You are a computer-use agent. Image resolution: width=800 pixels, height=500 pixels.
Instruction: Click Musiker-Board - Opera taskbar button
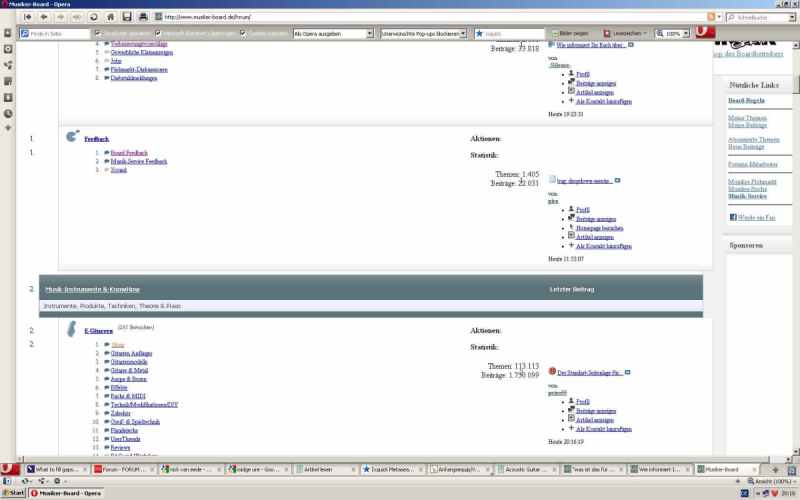click(65, 493)
